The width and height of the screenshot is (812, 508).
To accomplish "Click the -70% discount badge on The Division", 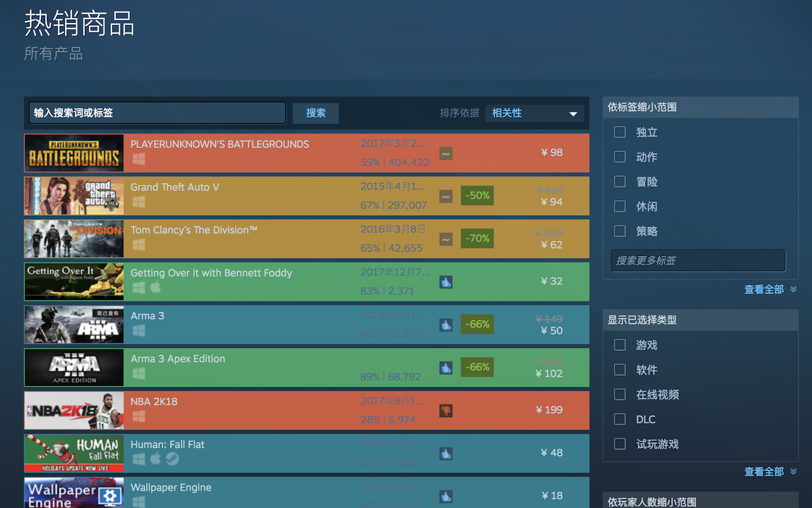I will click(x=477, y=238).
